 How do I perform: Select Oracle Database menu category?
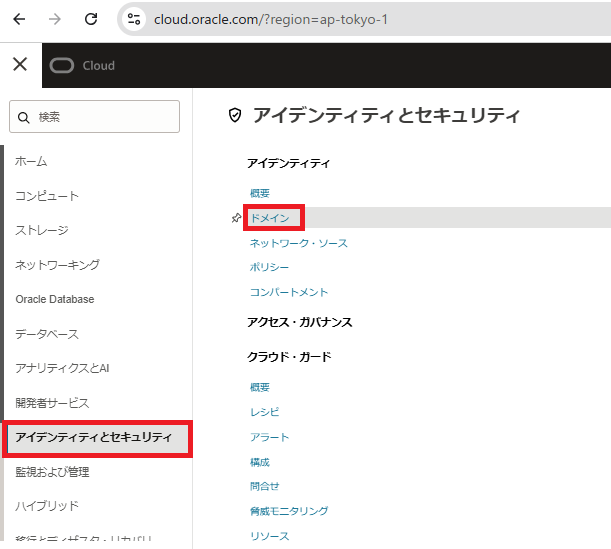55,299
